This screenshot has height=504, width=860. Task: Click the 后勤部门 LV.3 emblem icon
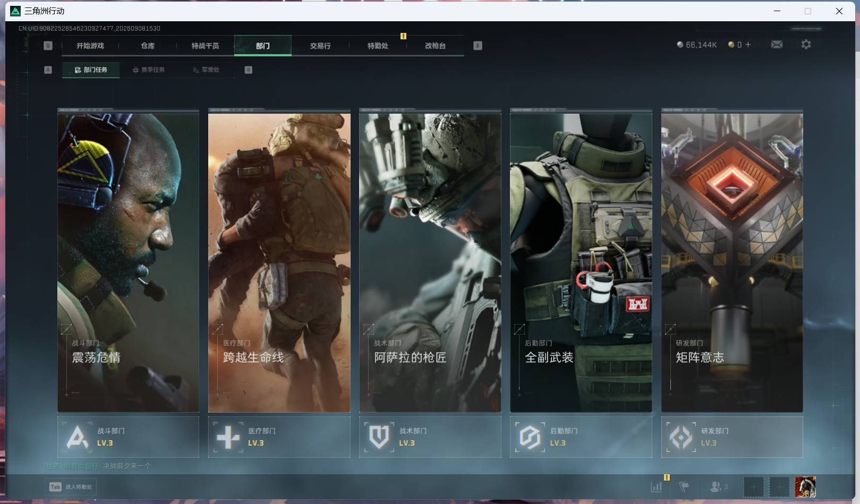[530, 437]
